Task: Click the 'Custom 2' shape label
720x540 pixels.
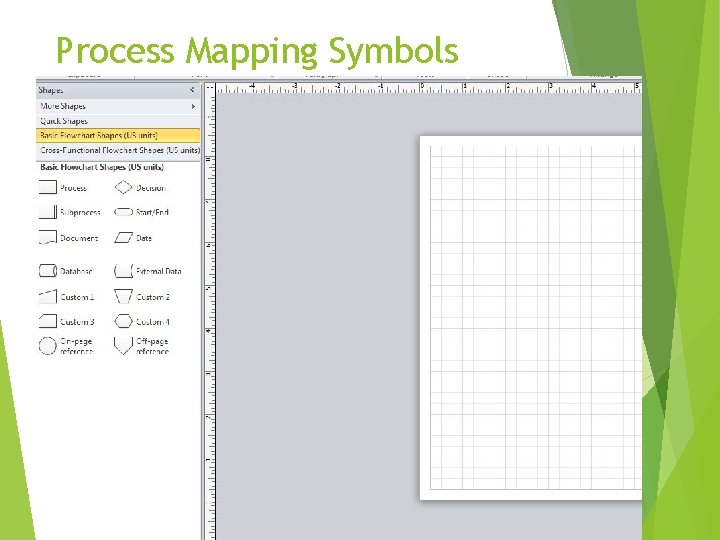Action: [x=153, y=297]
